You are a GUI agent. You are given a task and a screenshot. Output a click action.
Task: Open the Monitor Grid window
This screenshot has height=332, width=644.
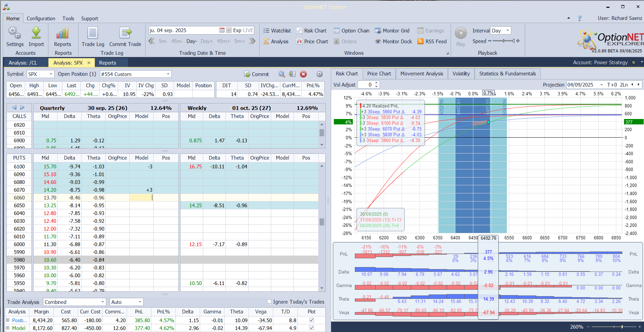point(392,31)
